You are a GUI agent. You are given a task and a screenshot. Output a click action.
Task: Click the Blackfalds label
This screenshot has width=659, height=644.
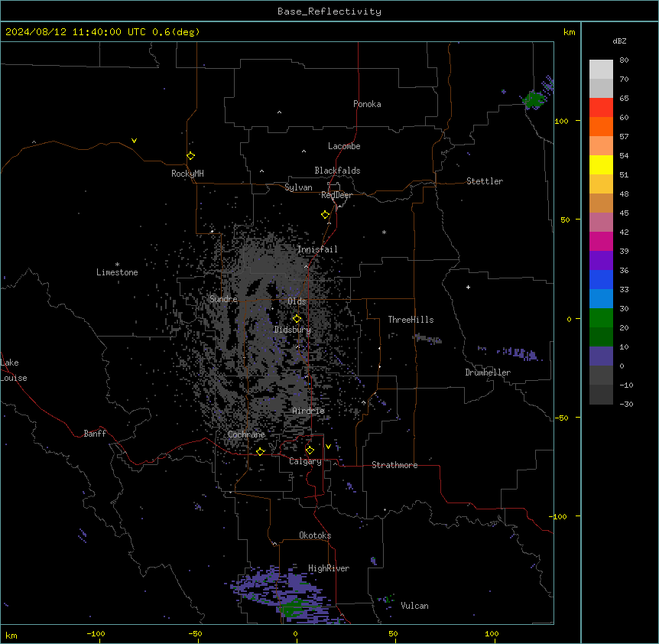pyautogui.click(x=337, y=171)
